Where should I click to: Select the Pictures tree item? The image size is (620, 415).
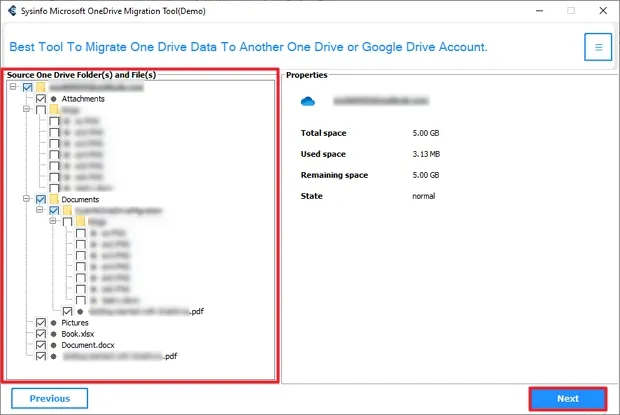pyautogui.click(x=75, y=322)
